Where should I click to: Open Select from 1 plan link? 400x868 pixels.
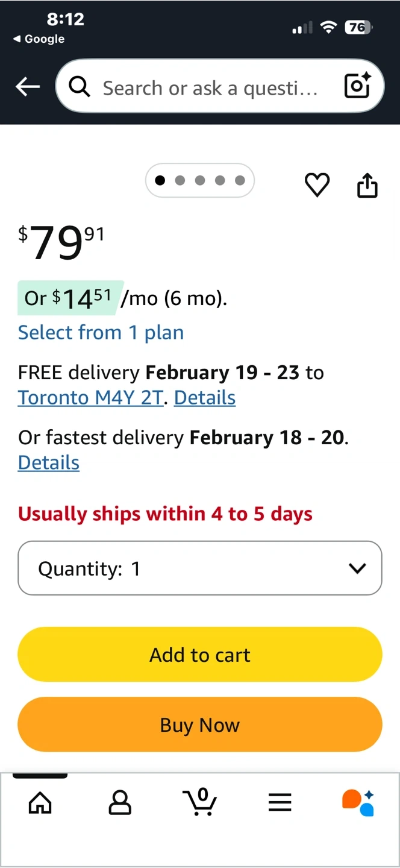[x=101, y=333]
